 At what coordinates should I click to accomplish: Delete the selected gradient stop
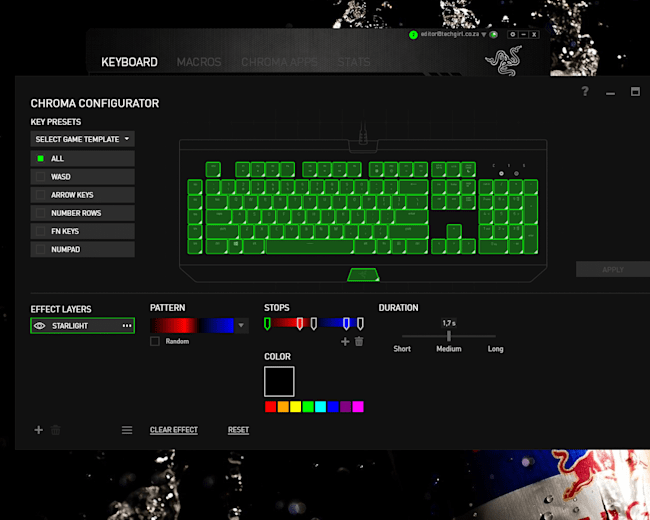(x=359, y=341)
